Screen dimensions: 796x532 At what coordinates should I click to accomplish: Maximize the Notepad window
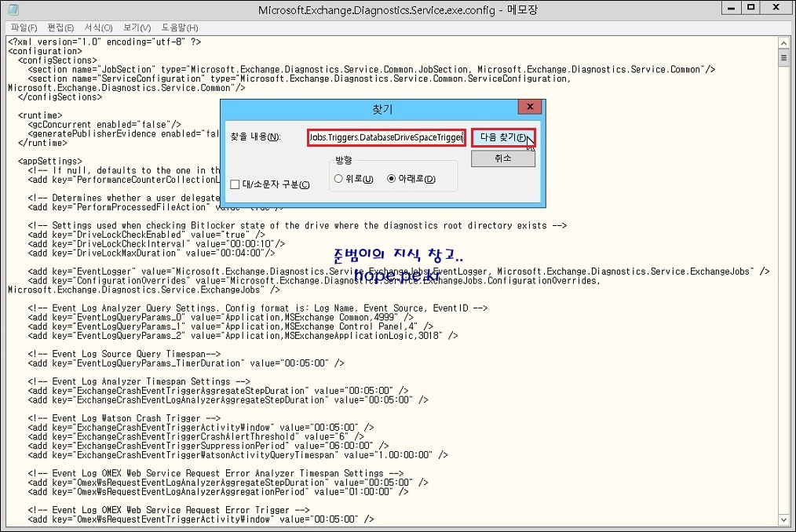750,8
